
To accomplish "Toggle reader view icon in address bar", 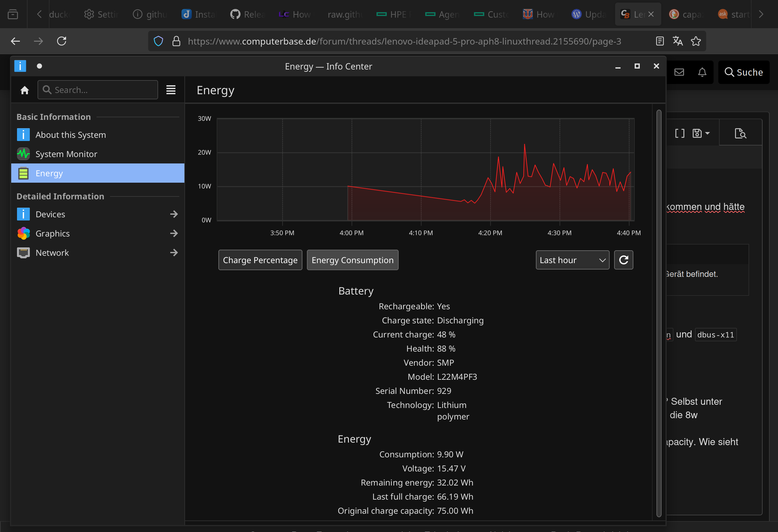I will (x=659, y=41).
